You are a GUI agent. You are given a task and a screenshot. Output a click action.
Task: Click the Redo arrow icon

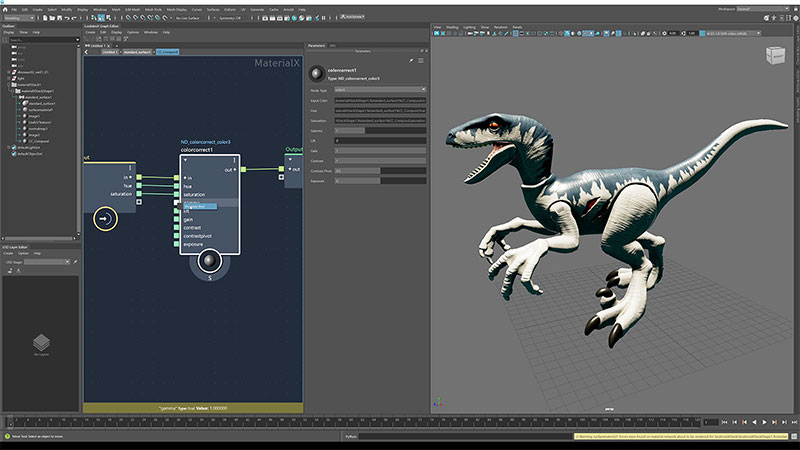tap(74, 18)
